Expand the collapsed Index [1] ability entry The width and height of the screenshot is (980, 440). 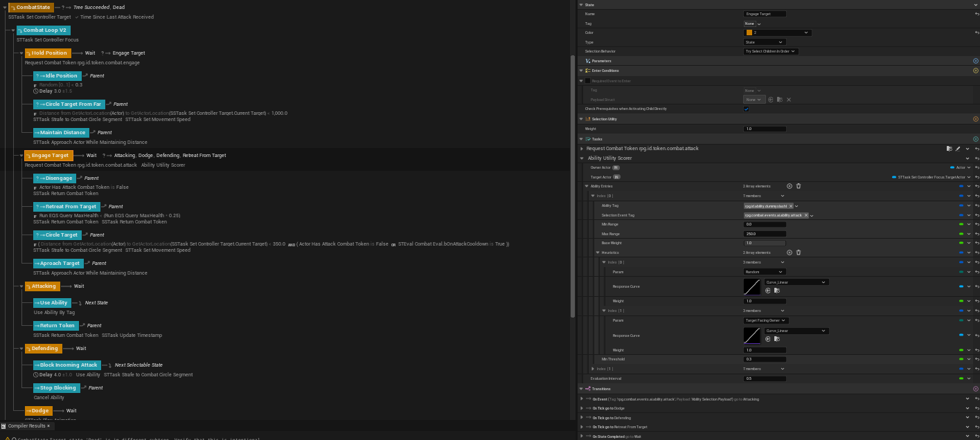tap(592, 369)
